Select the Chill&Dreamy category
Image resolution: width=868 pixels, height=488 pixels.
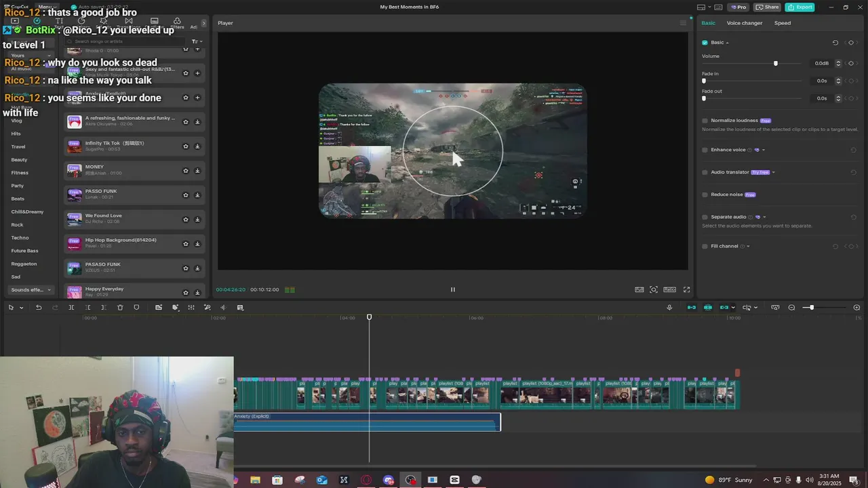[27, 211]
